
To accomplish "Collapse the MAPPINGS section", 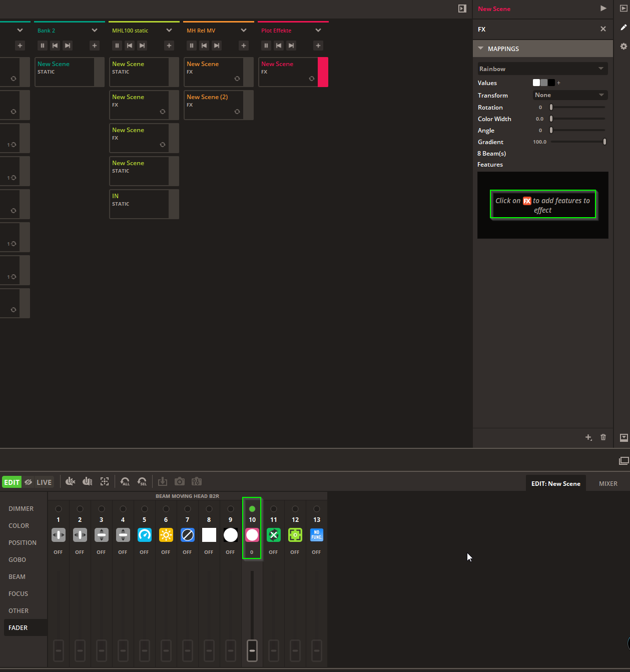I will pos(543,49).
